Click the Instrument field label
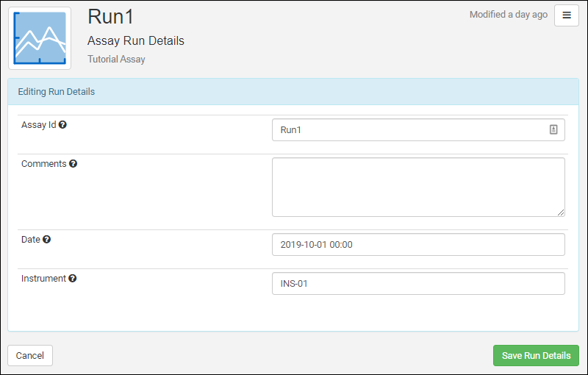The width and height of the screenshot is (588, 375). point(43,279)
